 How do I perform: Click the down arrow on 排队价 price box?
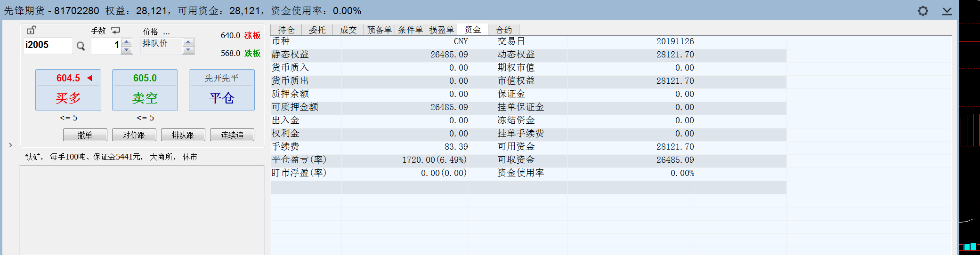point(188,50)
